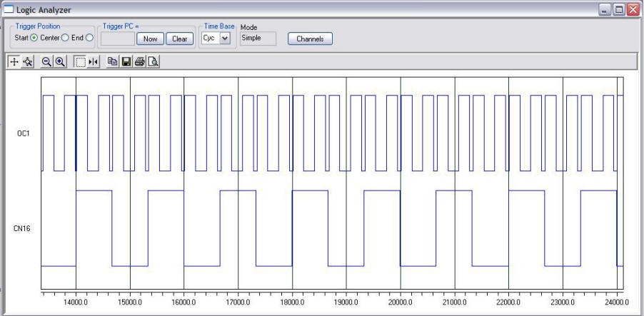Copy the waveform to clipboard
This screenshot has width=644, height=316.
coord(113,62)
